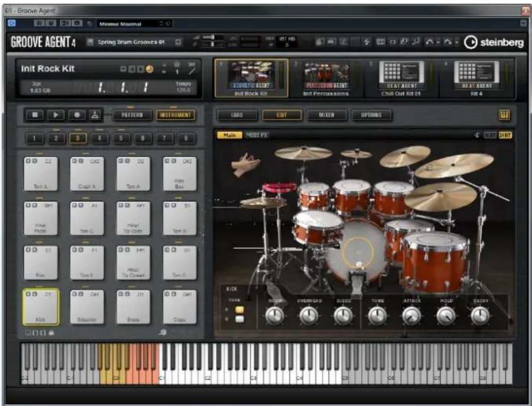Image resolution: width=532 pixels, height=406 pixels.
Task: Toggle the keyboard display icon
Action: coord(504,115)
